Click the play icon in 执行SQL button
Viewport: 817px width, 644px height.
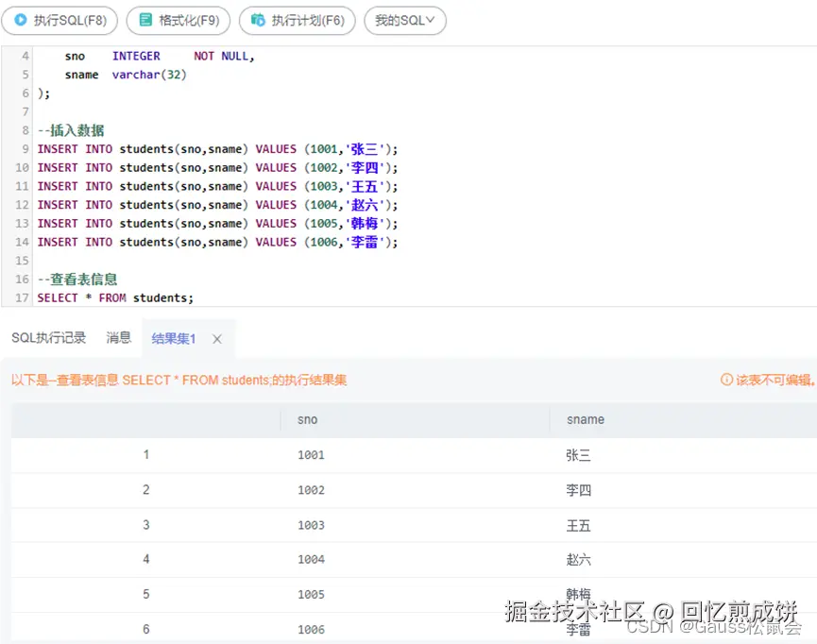(x=21, y=20)
